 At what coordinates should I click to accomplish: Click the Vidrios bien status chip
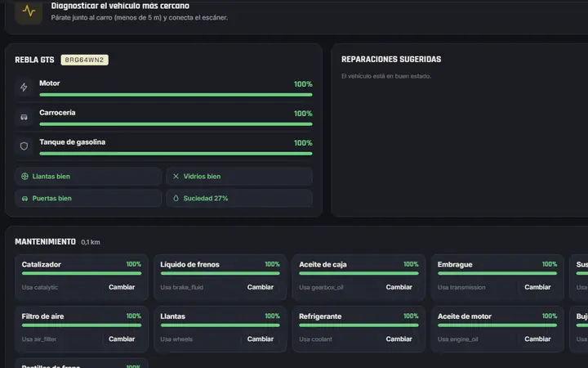239,176
